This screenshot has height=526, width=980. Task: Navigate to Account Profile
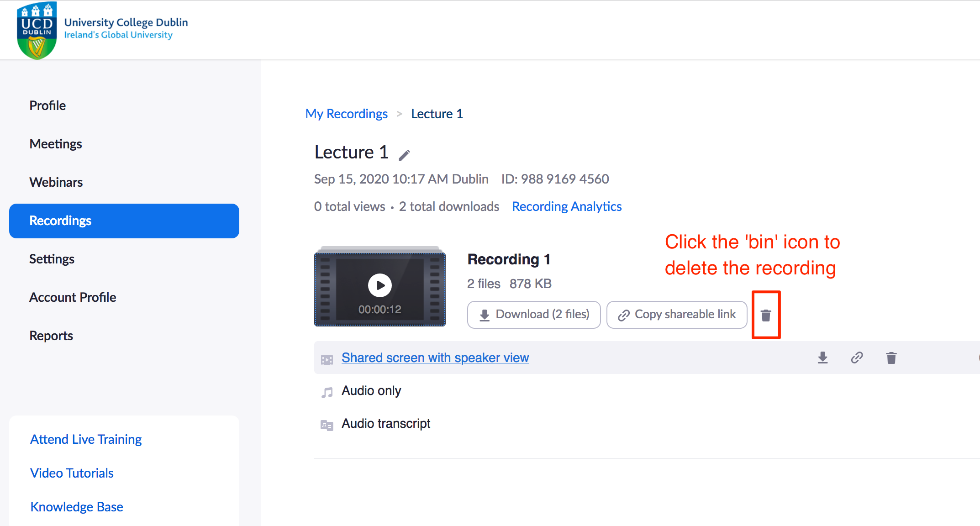click(73, 297)
